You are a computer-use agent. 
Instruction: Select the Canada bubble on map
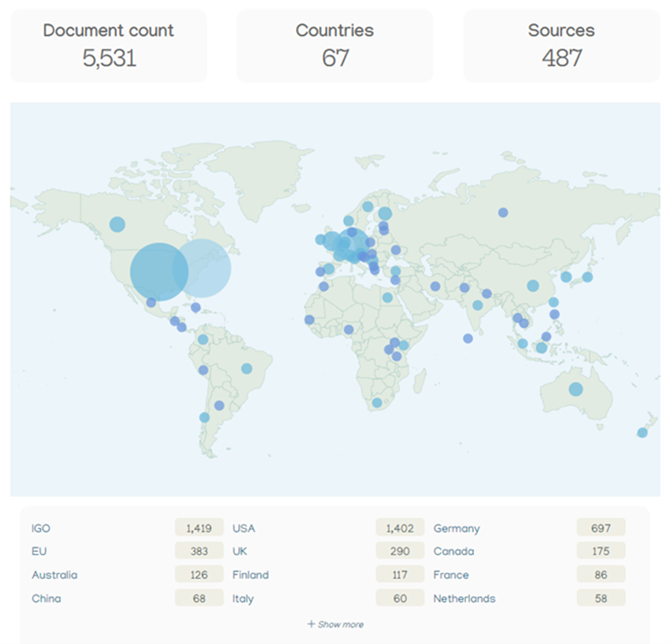point(116,224)
